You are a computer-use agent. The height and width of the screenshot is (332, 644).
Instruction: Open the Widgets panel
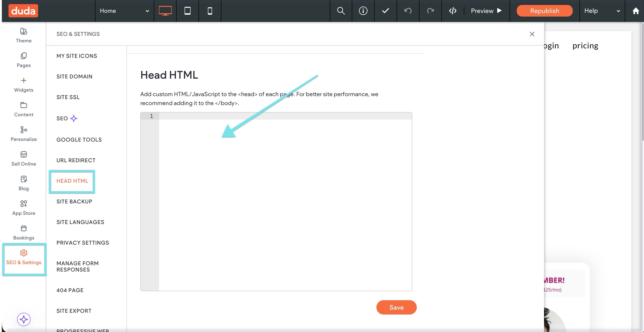coord(24,84)
